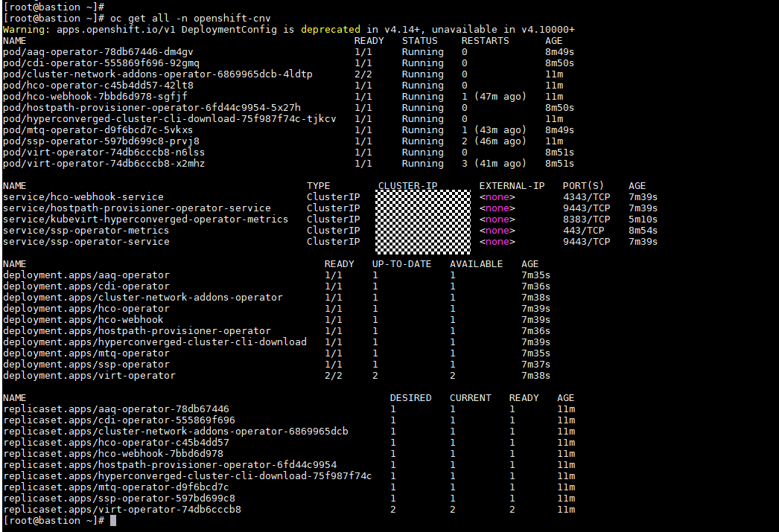Click deployment.apps/hco-webhook
This screenshot has height=532, width=779.
click(83, 320)
